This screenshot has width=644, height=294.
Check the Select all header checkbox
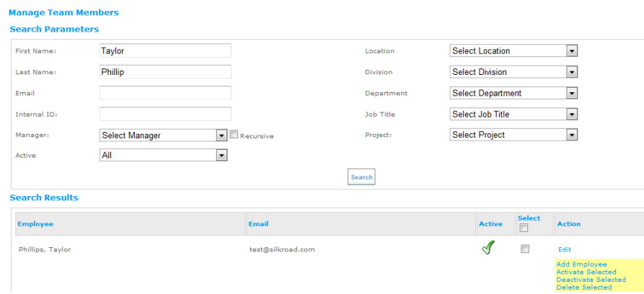[524, 228]
